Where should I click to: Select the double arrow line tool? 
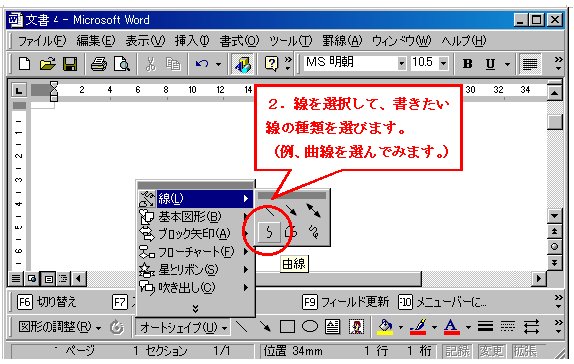[x=314, y=211]
